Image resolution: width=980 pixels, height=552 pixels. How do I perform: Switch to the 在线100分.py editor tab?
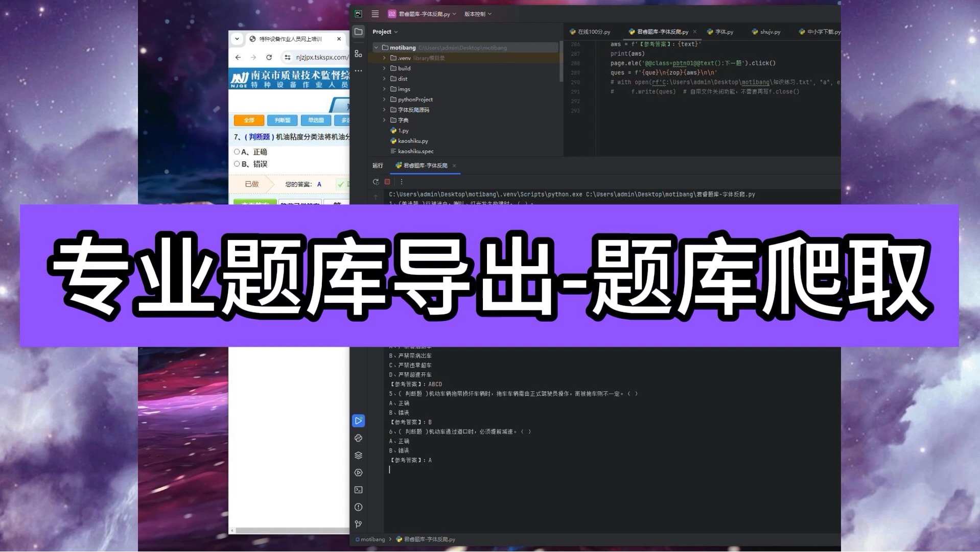(x=590, y=32)
